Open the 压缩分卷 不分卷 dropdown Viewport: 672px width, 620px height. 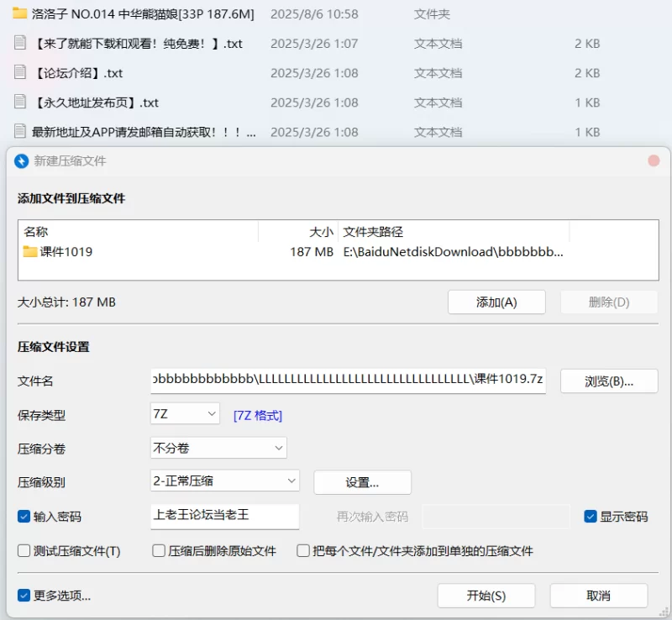tap(218, 448)
